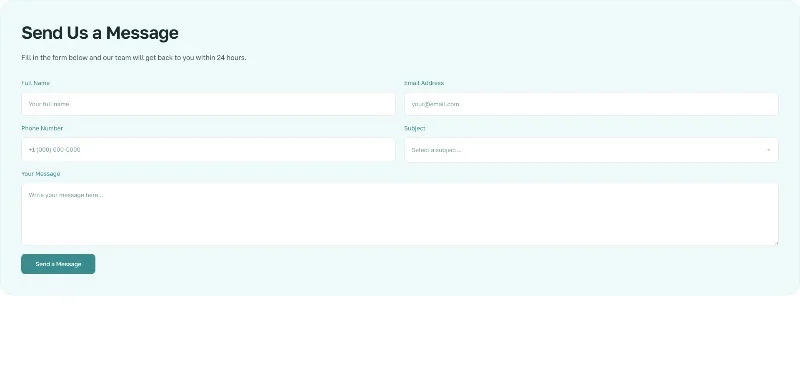The image size is (800, 387).
Task: Click the Subject dropdown arrow
Action: click(x=768, y=150)
